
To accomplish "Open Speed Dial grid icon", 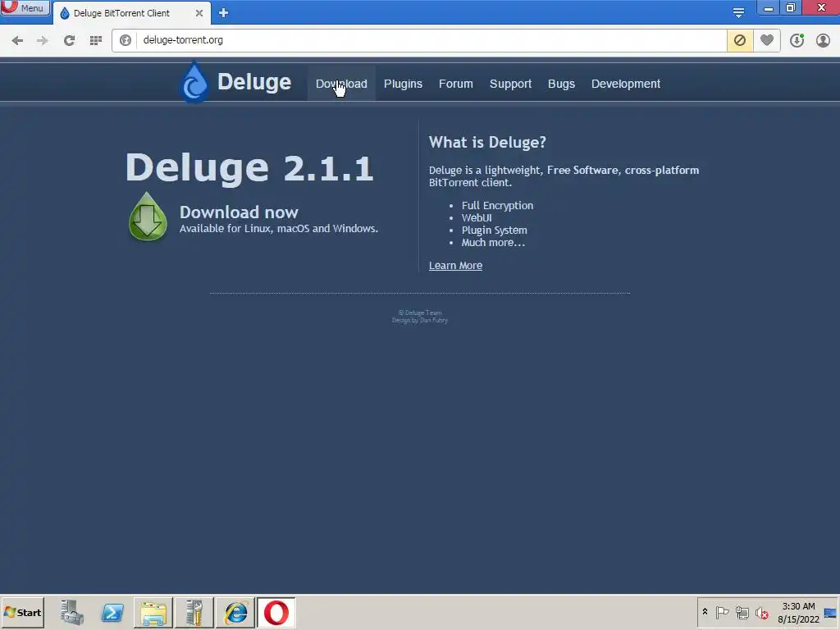I will coord(96,40).
